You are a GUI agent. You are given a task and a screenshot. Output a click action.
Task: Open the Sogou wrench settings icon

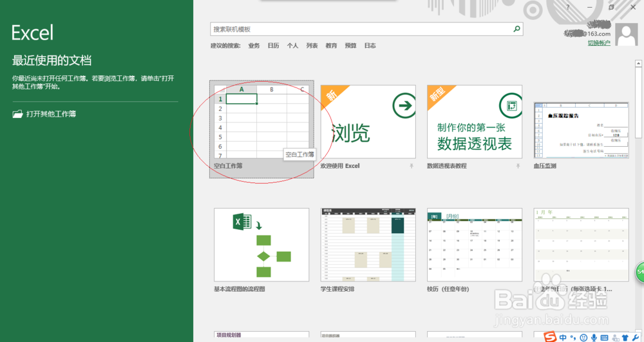coord(636,337)
